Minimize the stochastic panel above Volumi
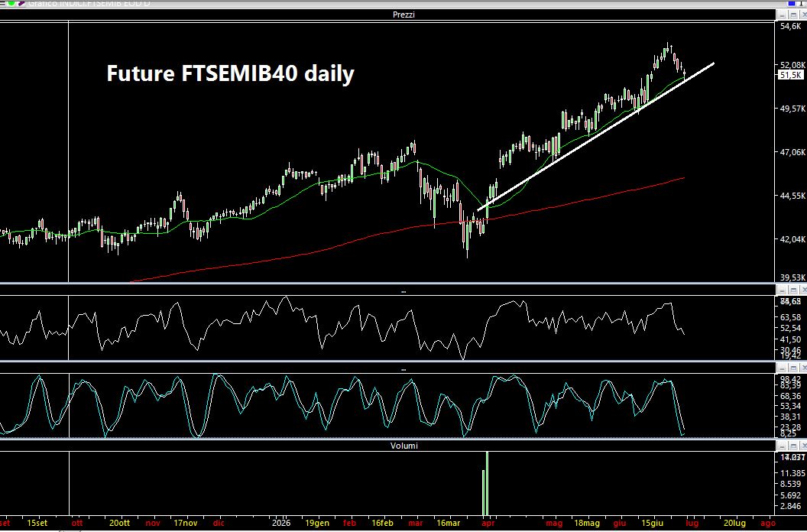Viewport: 807px width, 532px height. pyautogui.click(x=783, y=368)
